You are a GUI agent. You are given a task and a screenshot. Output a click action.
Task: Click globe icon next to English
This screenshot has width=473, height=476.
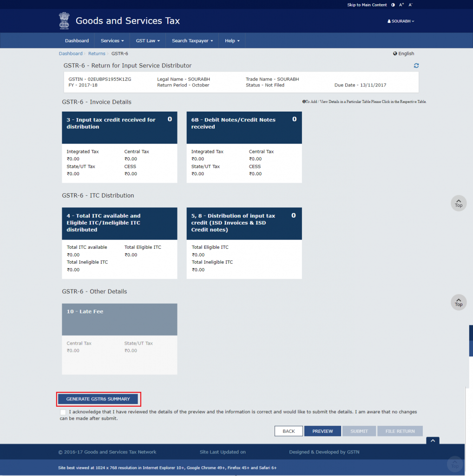click(395, 53)
